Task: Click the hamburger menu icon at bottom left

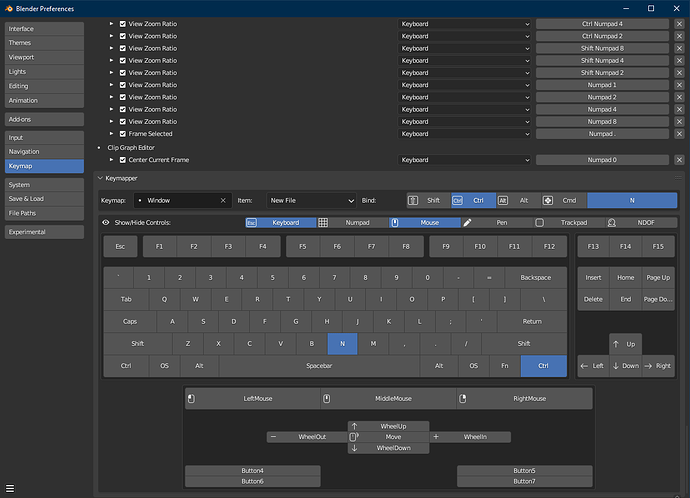Action: pyautogui.click(x=10, y=488)
